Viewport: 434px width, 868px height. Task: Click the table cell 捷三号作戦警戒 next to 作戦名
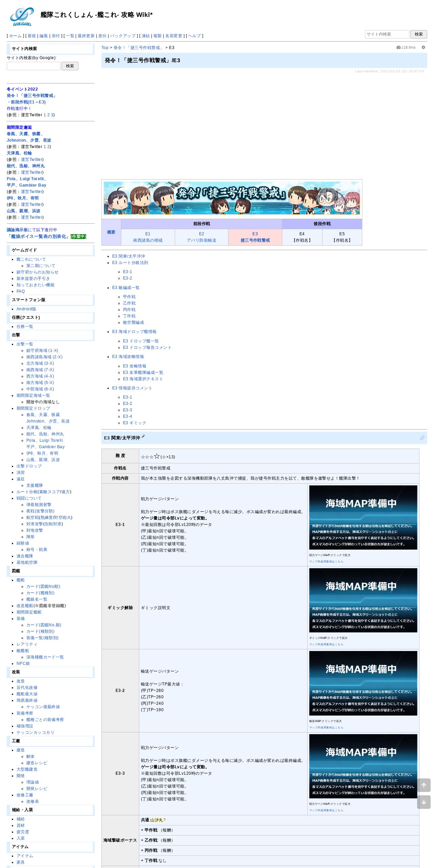(279, 468)
